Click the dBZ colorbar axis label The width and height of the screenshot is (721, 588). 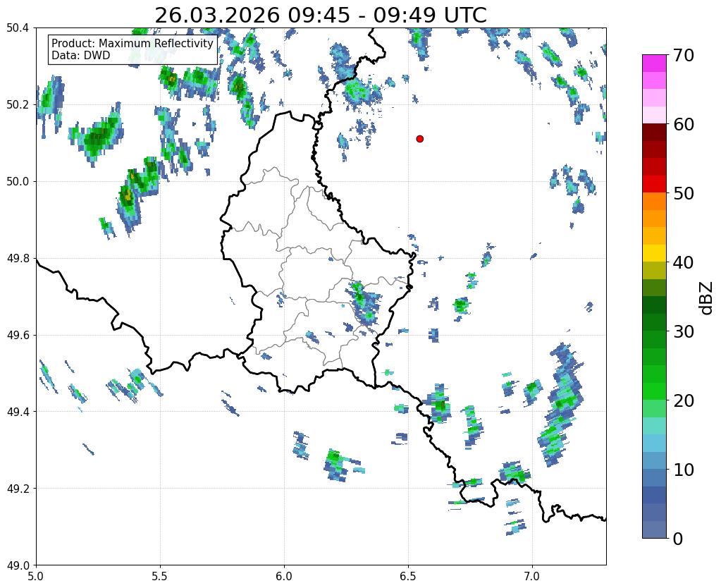707,298
